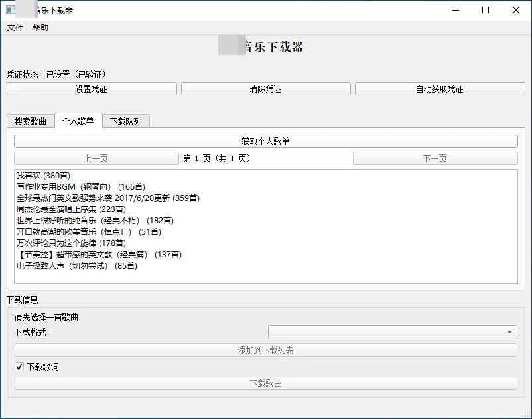Click 自动获取凭证 button

[439, 89]
